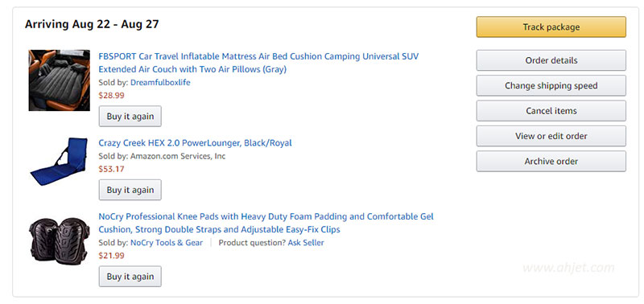
Task: Visit the Dreamfulboxlife seller page
Action: 160,83
